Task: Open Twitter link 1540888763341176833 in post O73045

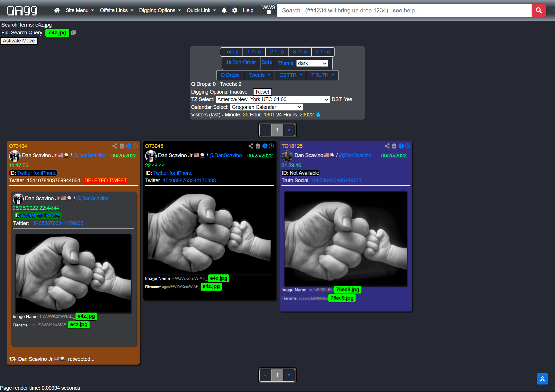Action: (189, 181)
